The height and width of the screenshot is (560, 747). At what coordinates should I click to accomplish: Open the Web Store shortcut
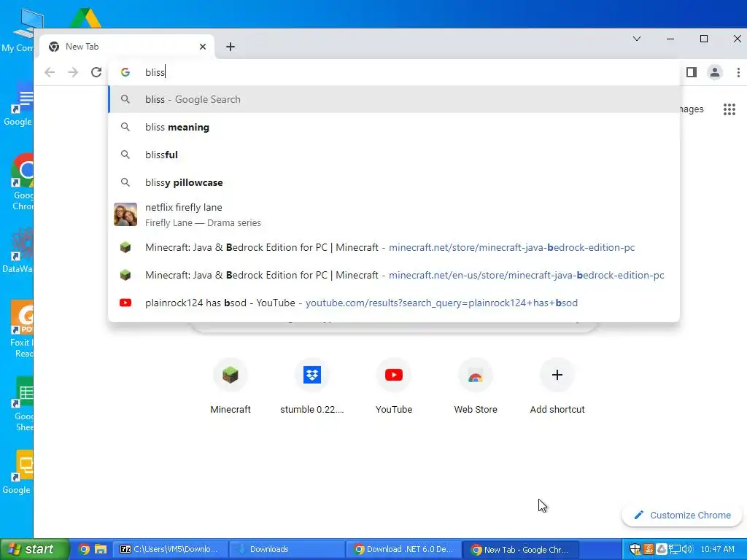coord(476,386)
